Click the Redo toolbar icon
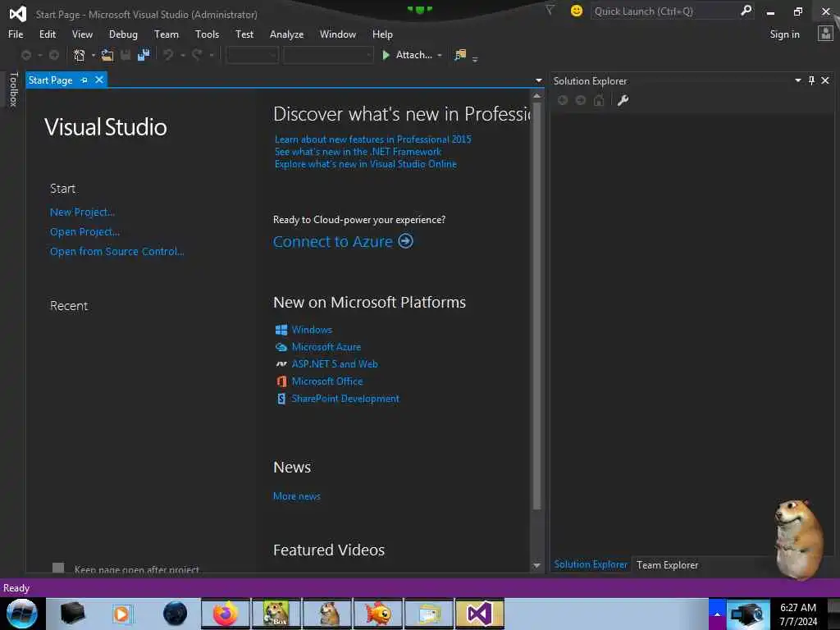The image size is (840, 630). [197, 55]
